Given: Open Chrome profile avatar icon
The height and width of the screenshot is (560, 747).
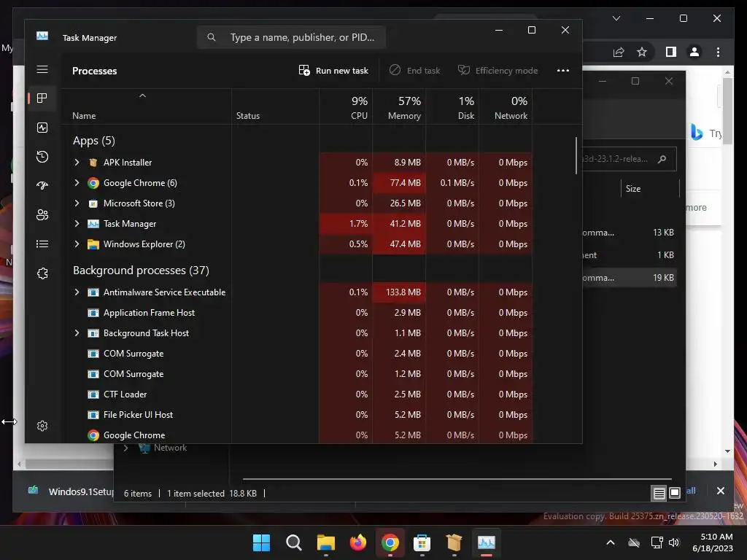Looking at the screenshot, I should pyautogui.click(x=694, y=52).
